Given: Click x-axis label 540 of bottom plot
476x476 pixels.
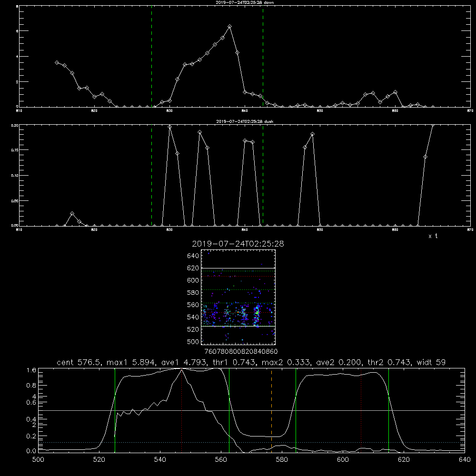Looking at the screenshot, I should click(160, 460).
